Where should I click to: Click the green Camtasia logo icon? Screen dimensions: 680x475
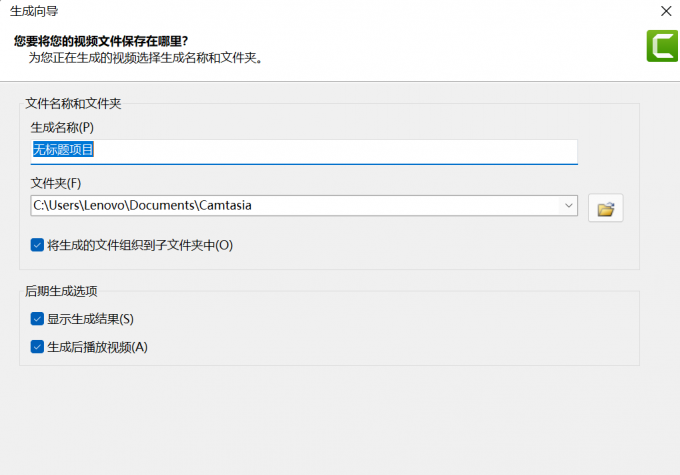click(662, 47)
